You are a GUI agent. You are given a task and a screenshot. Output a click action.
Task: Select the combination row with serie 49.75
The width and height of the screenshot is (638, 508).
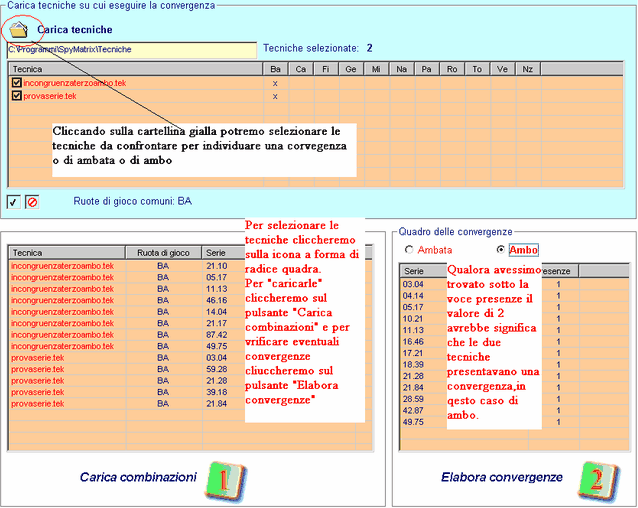(127, 346)
